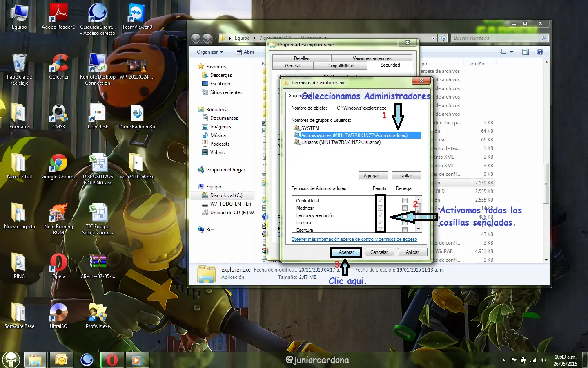The image size is (588, 368).
Task: Open the UltraISO desktop shortcut
Action: [x=59, y=314]
